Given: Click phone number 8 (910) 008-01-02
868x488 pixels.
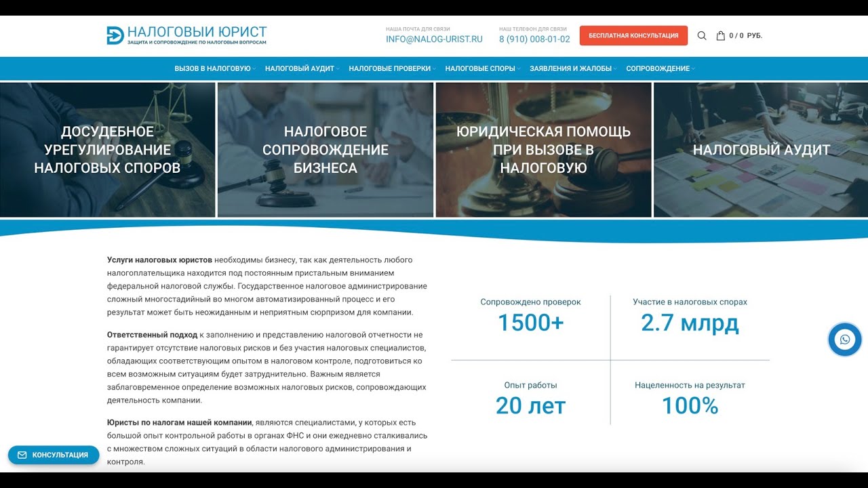Looking at the screenshot, I should [x=534, y=39].
